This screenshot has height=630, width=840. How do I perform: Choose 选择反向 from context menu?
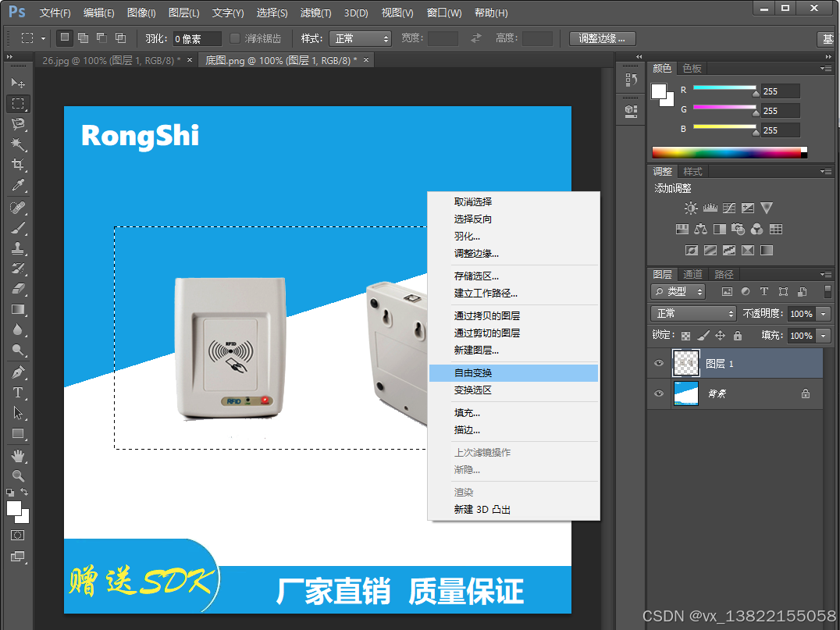514,219
